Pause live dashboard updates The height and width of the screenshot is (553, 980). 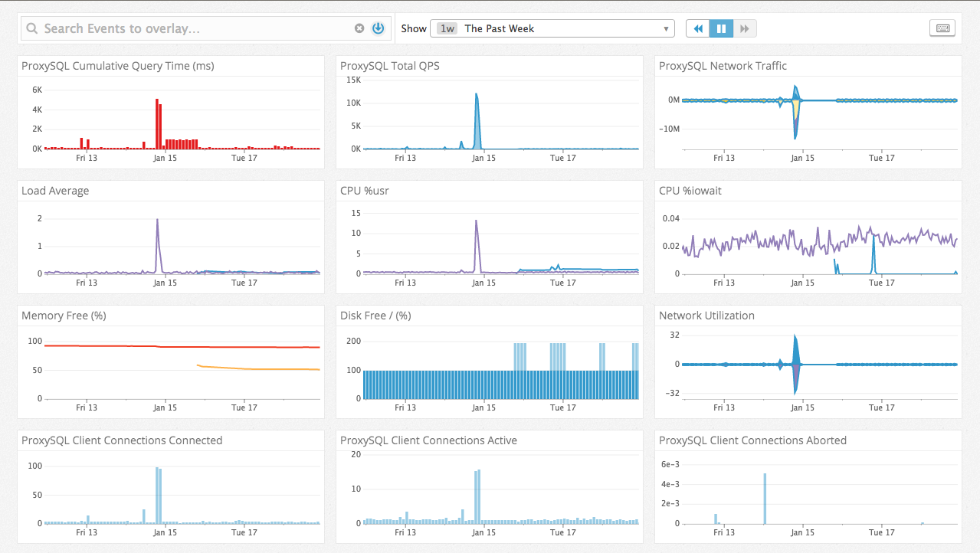click(x=721, y=28)
